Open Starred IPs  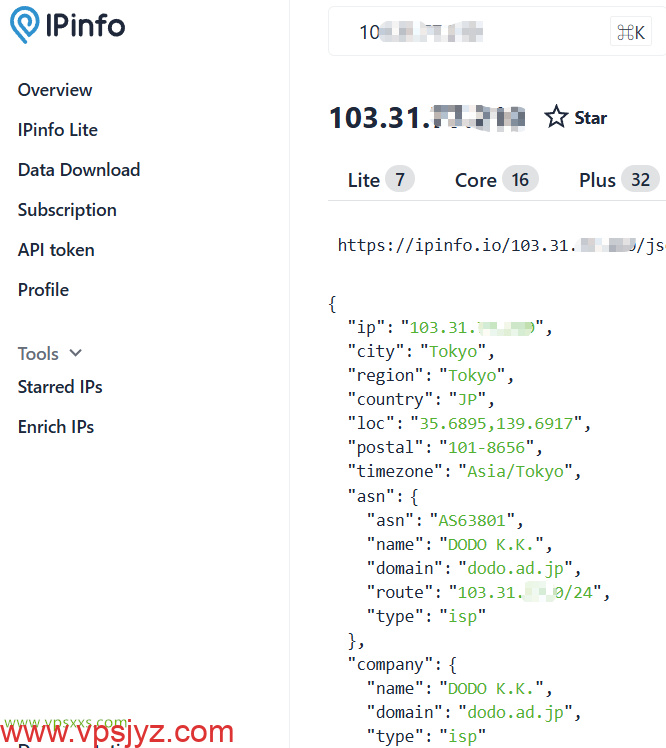[60, 387]
